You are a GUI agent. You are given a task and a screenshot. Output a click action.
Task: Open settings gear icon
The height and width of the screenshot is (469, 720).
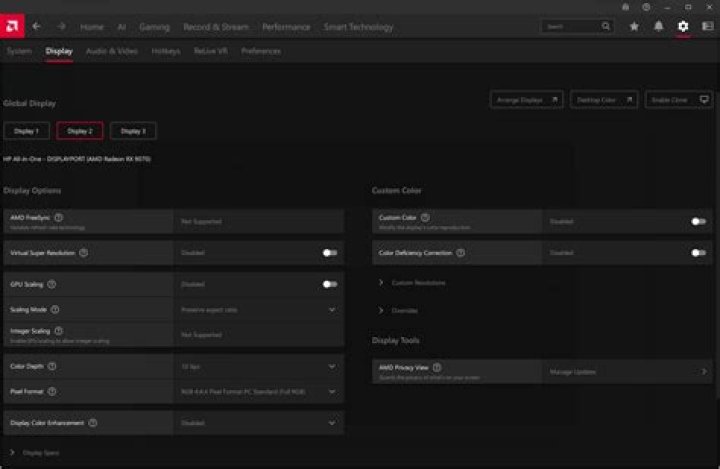683,26
